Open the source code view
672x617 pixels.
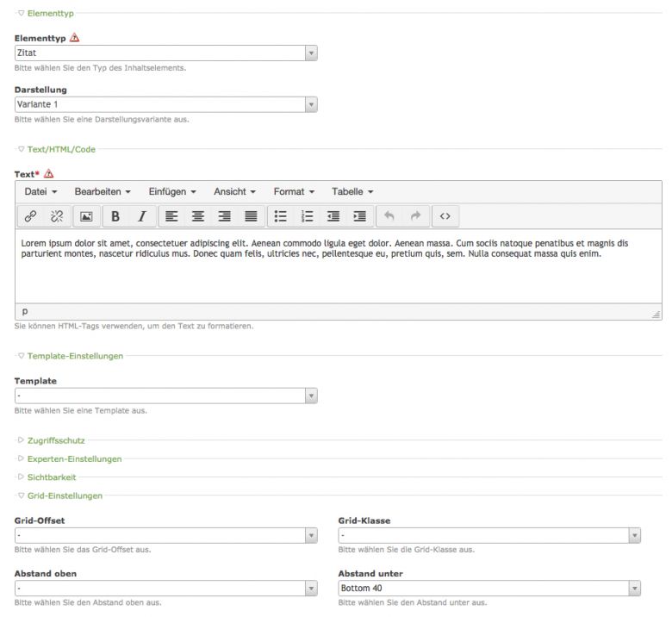[445, 216]
